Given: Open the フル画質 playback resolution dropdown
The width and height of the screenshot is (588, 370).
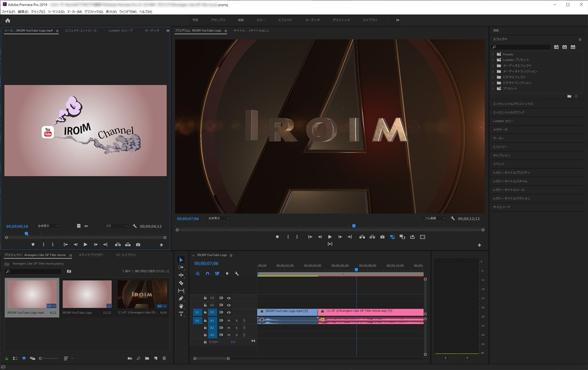Looking at the screenshot, I should click(x=435, y=219).
